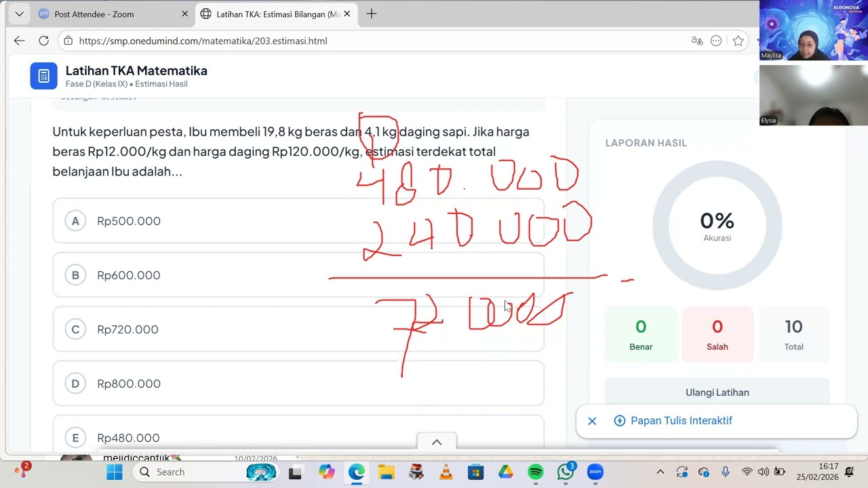The image size is (868, 488).
Task: Expand the bottom panel with up chevron
Action: [x=437, y=442]
